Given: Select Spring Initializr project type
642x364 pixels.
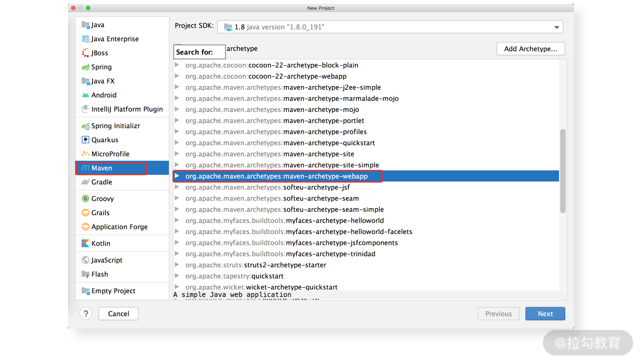Looking at the screenshot, I should point(115,126).
